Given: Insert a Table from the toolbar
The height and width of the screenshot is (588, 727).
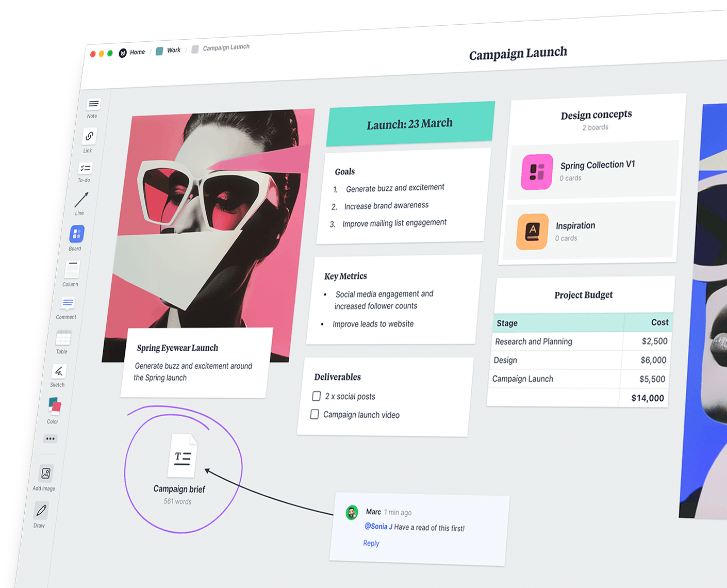Looking at the screenshot, I should 63,338.
